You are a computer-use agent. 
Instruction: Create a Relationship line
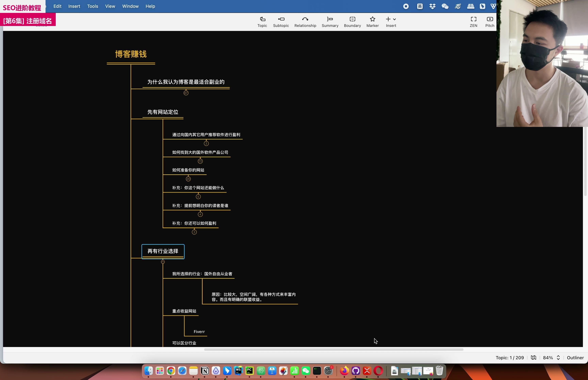305,22
